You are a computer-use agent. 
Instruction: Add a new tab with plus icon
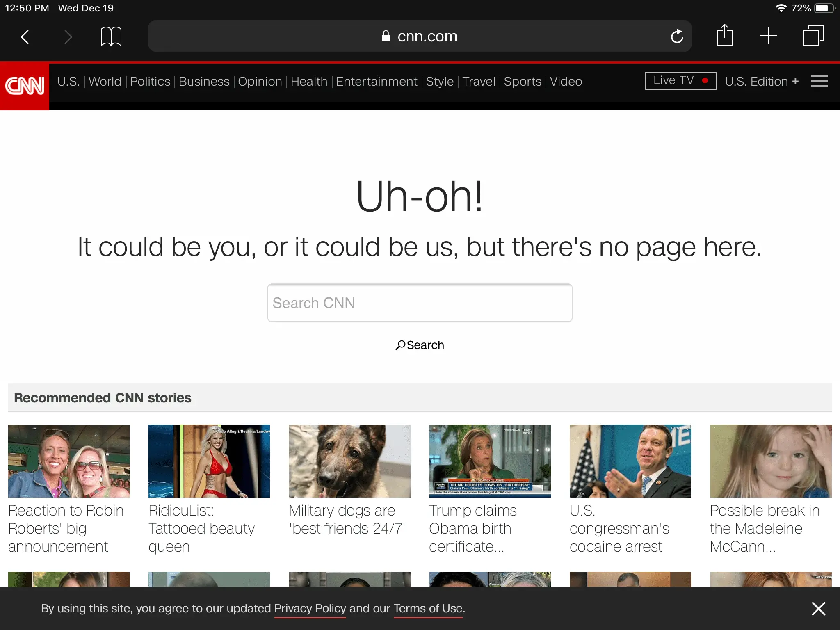pos(768,36)
